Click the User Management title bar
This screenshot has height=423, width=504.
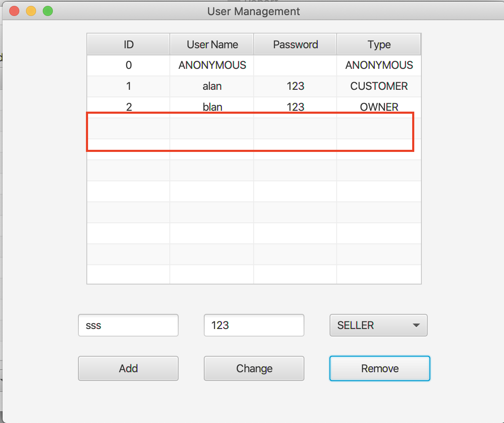coord(253,11)
